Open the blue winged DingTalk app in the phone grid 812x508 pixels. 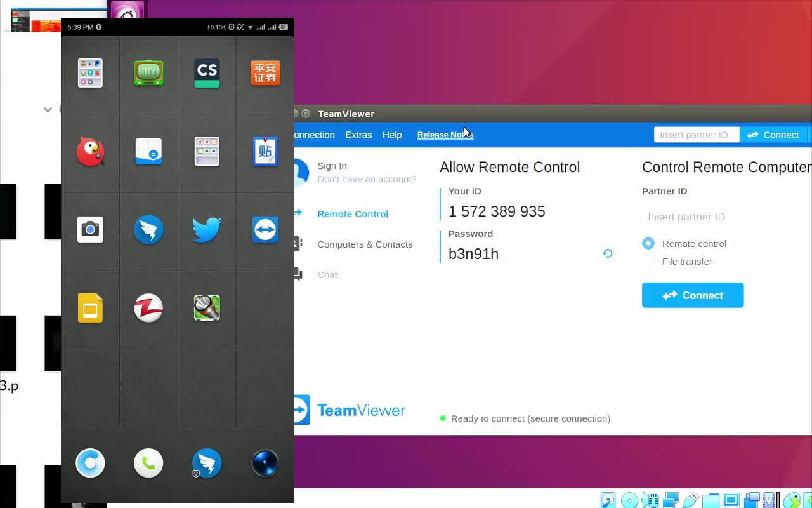pyautogui.click(x=148, y=230)
